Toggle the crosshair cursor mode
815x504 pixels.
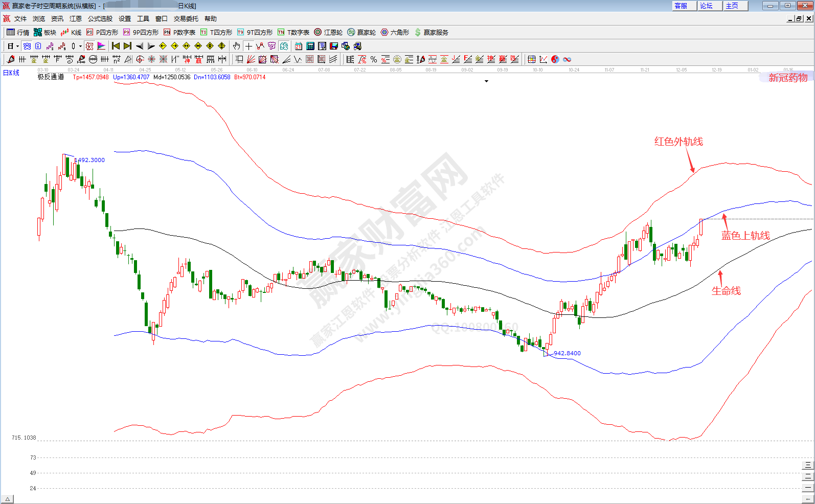click(248, 46)
